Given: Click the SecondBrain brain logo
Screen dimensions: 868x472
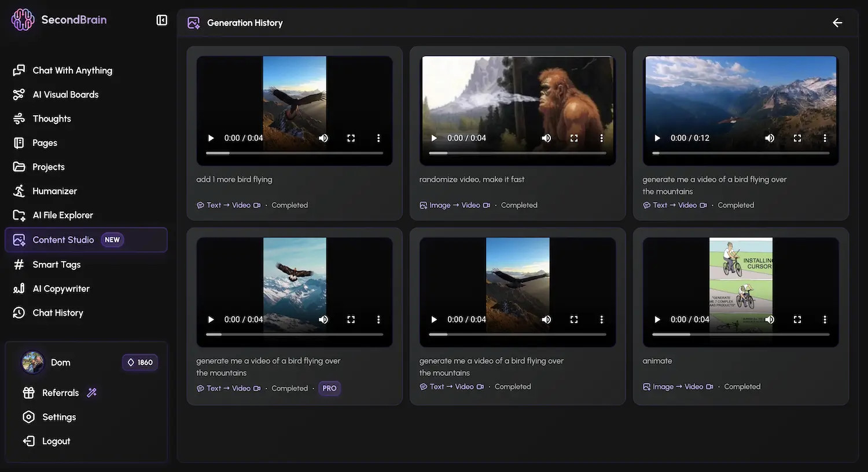Looking at the screenshot, I should coord(23,20).
